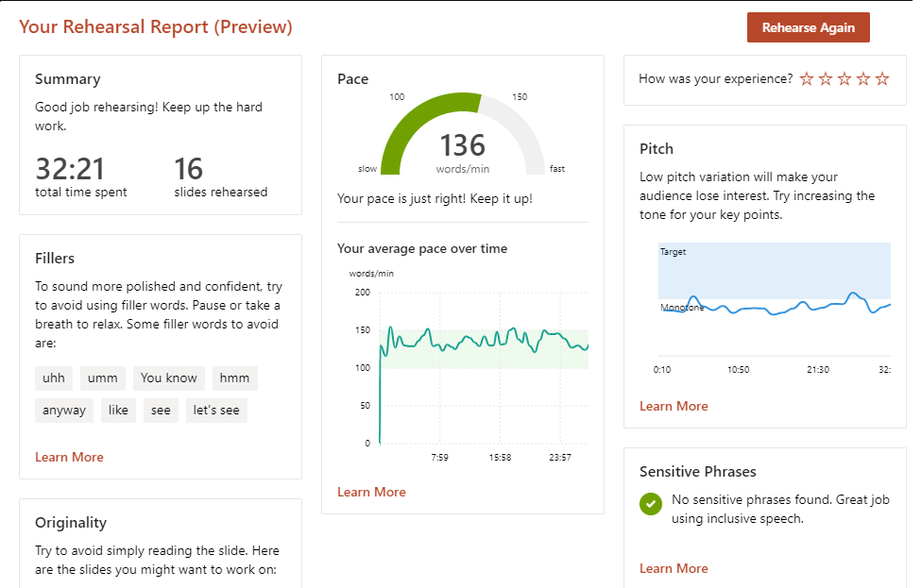Rate experience with the second star
This screenshot has width=921, height=588.
825,79
